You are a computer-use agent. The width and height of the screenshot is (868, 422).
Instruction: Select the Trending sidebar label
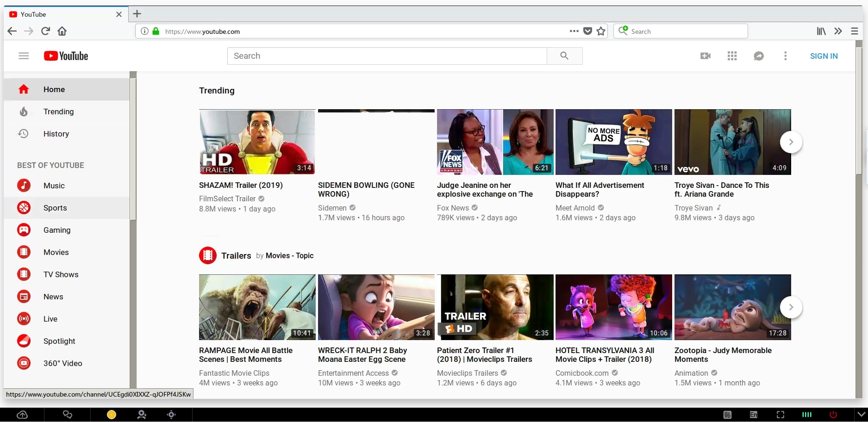coord(58,112)
